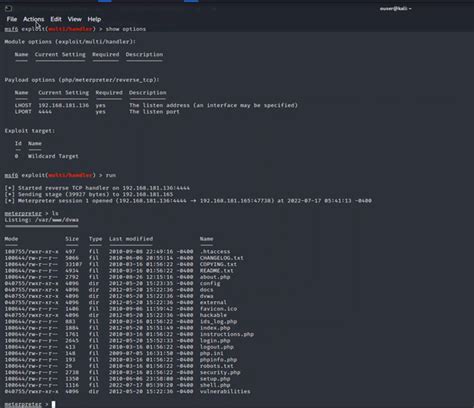Open the File menu
The height and width of the screenshot is (408, 474).
pyautogui.click(x=12, y=19)
